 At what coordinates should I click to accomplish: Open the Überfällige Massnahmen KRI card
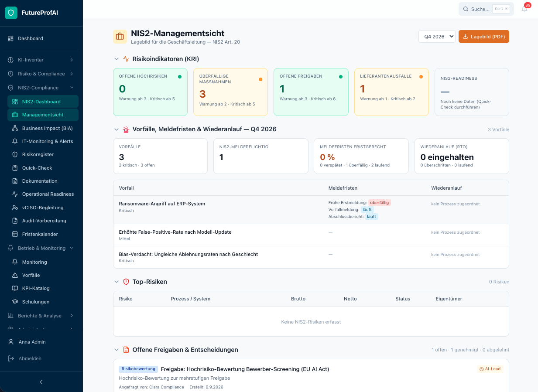[230, 92]
